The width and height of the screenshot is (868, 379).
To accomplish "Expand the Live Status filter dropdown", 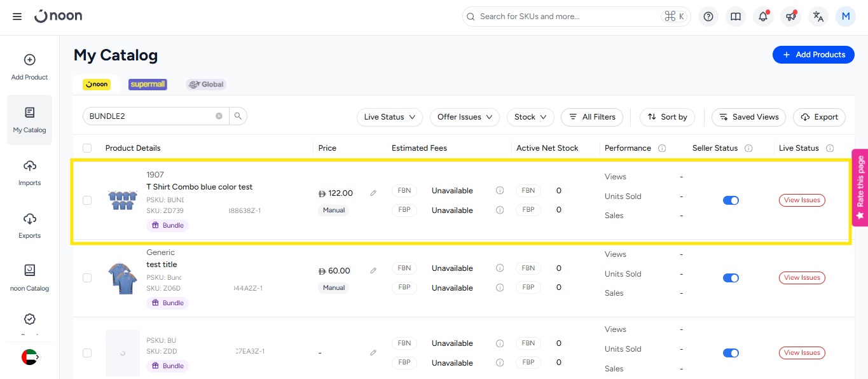I will (x=389, y=117).
